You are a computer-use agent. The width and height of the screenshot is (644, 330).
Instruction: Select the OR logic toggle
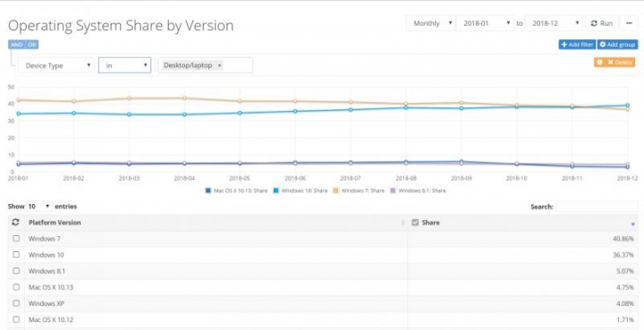click(32, 45)
